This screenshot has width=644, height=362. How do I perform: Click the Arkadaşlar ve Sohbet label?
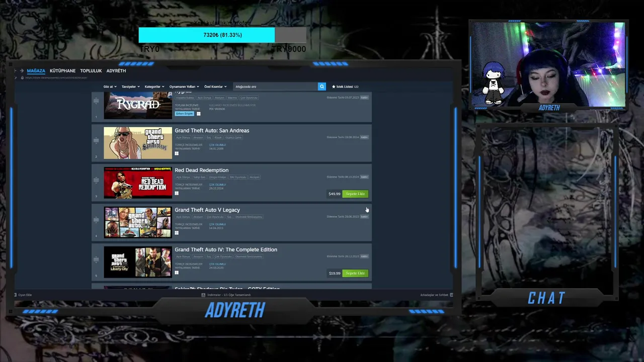pyautogui.click(x=434, y=295)
